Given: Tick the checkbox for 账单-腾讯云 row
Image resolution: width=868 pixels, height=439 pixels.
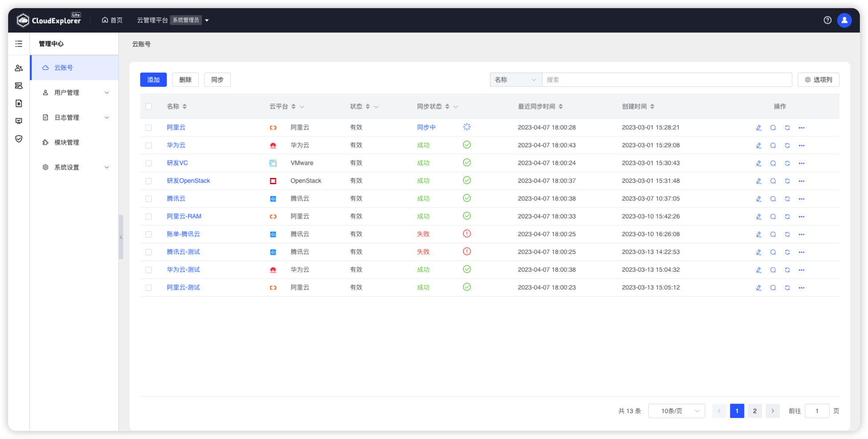Looking at the screenshot, I should [x=149, y=234].
